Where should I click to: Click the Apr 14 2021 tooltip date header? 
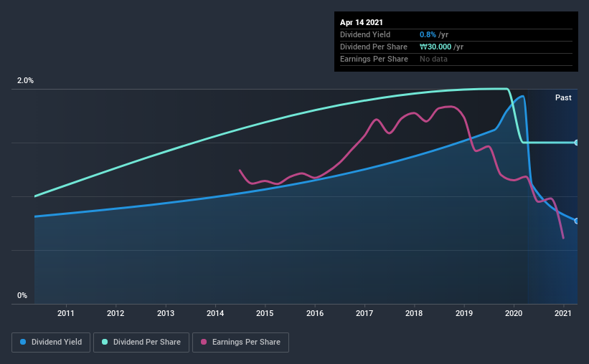pyautogui.click(x=362, y=22)
